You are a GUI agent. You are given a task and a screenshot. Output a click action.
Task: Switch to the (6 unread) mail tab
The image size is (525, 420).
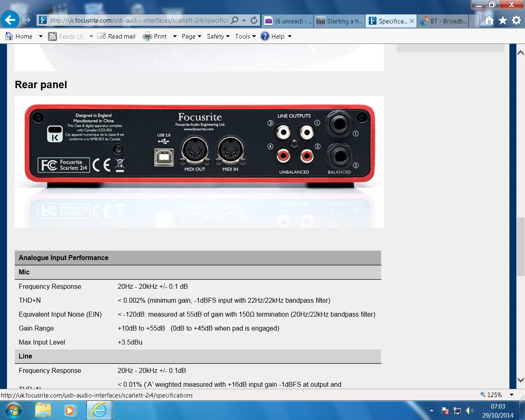(x=288, y=21)
